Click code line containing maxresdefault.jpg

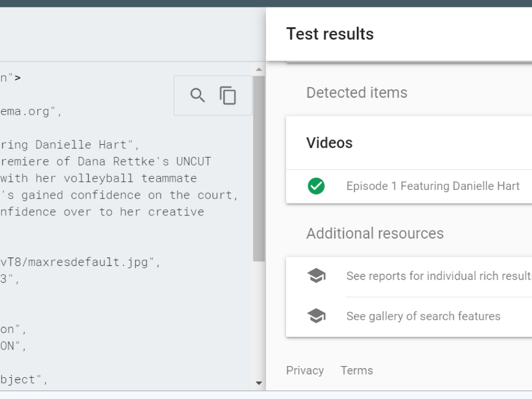[80, 262]
